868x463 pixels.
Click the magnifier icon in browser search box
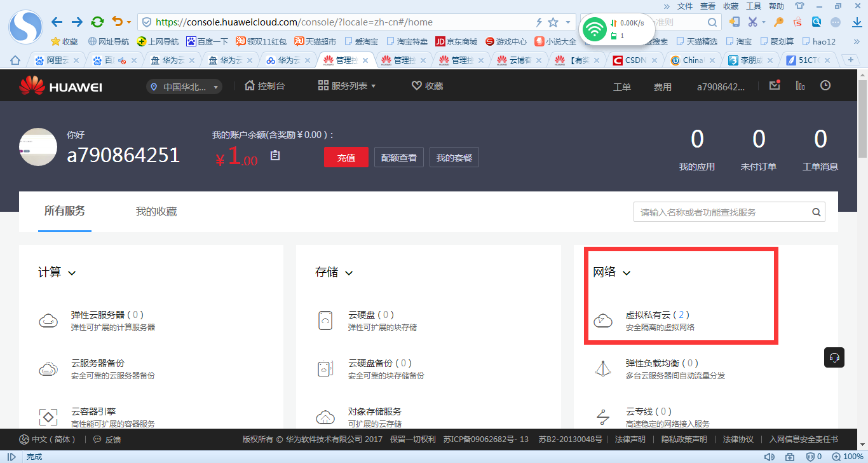(x=713, y=22)
